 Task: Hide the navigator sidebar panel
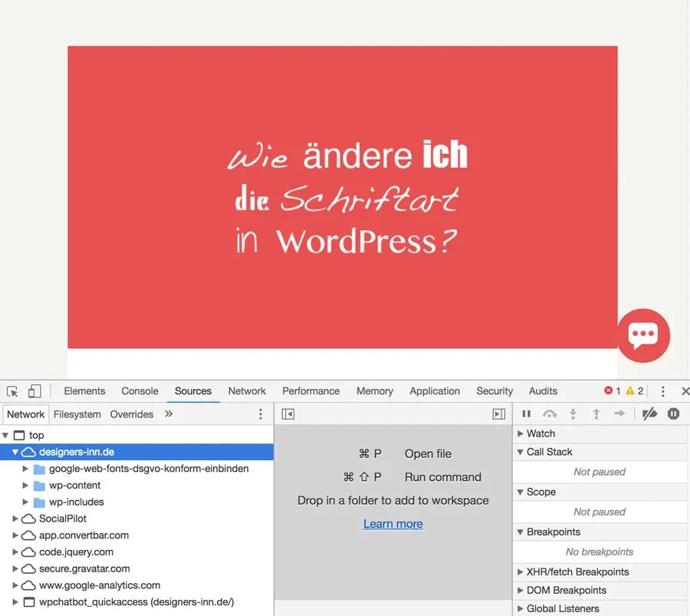[x=288, y=414]
